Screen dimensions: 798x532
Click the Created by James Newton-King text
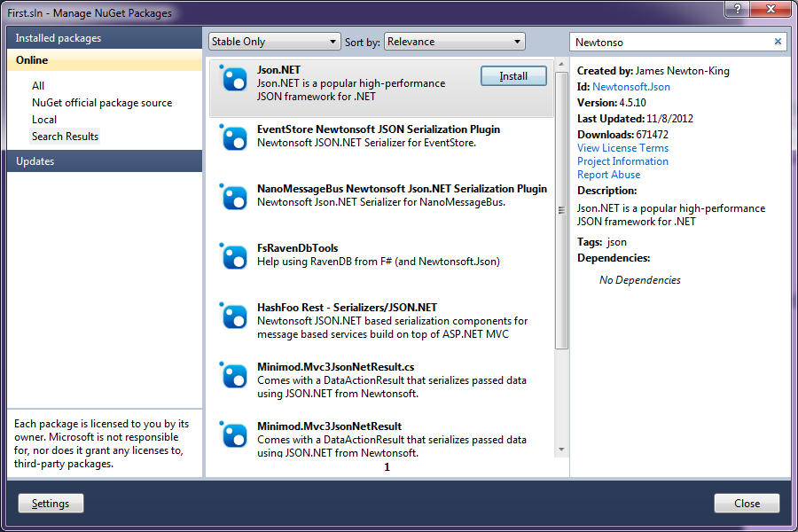click(653, 71)
